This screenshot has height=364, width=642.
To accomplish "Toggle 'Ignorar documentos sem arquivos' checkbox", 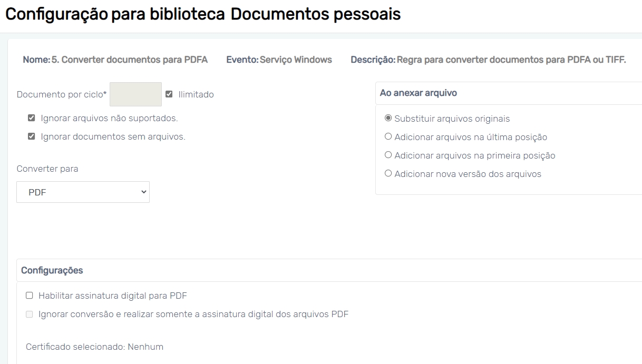I will 32,136.
